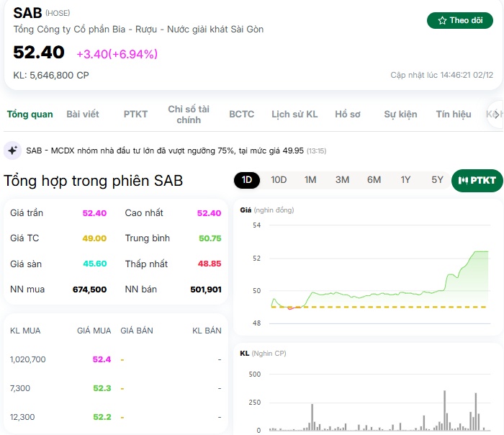Open the Tín hiệu tab
The image size is (504, 435).
click(x=454, y=115)
